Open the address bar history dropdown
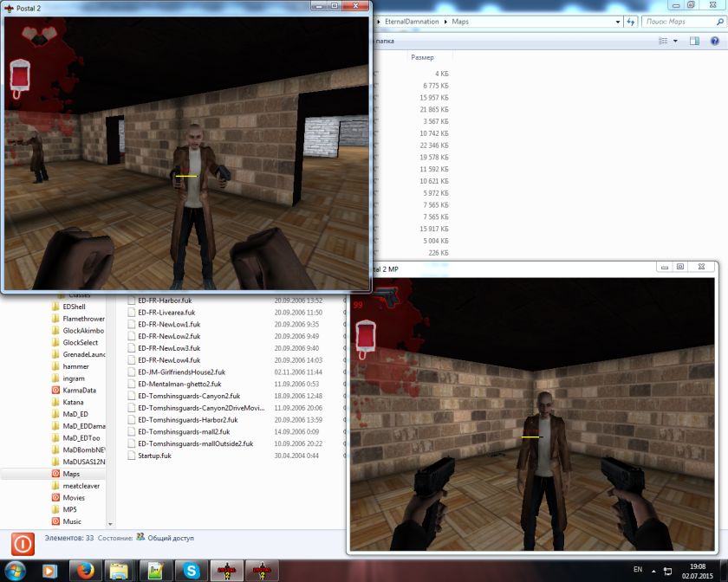The height and width of the screenshot is (582, 728). (x=617, y=22)
